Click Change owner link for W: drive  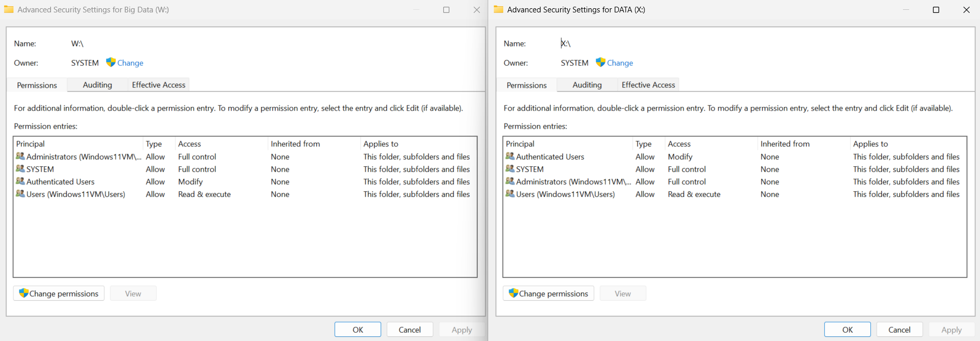pyautogui.click(x=130, y=63)
